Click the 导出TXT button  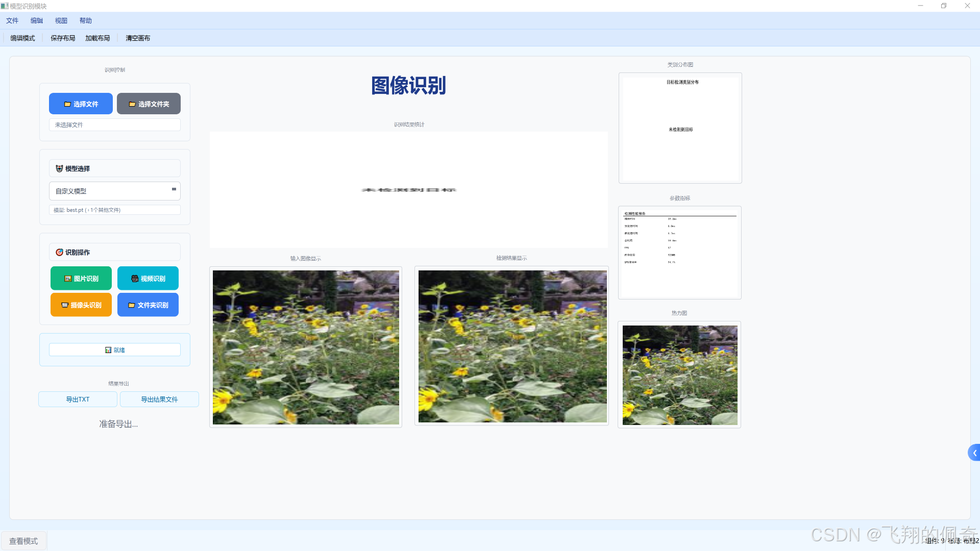tap(78, 399)
